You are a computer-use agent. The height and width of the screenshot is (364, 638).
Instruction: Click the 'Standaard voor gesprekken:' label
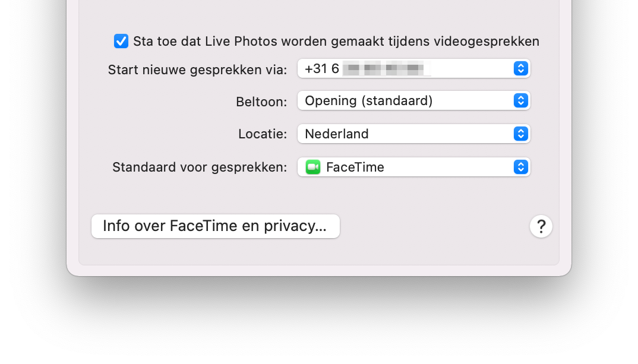[x=200, y=167]
